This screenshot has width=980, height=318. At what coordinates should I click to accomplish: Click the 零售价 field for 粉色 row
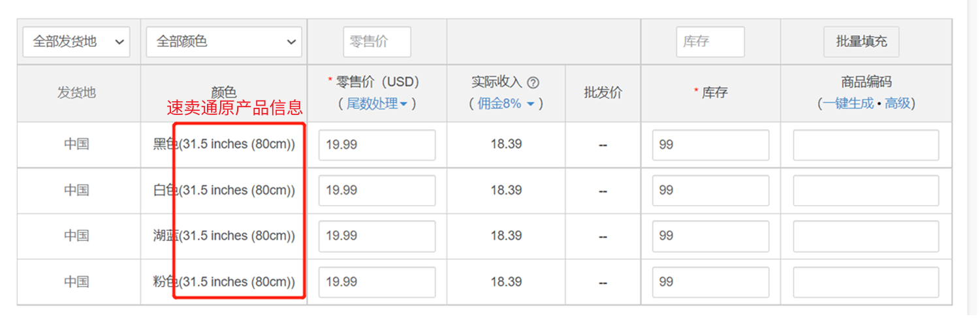coord(377,282)
